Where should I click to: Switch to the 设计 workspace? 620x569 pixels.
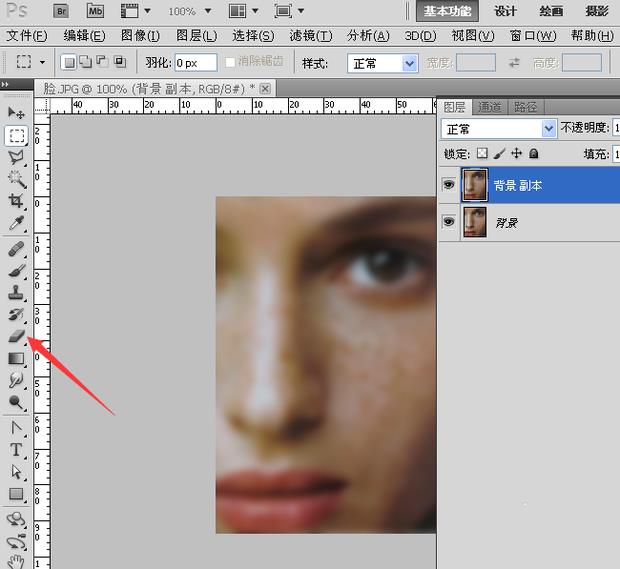506,11
